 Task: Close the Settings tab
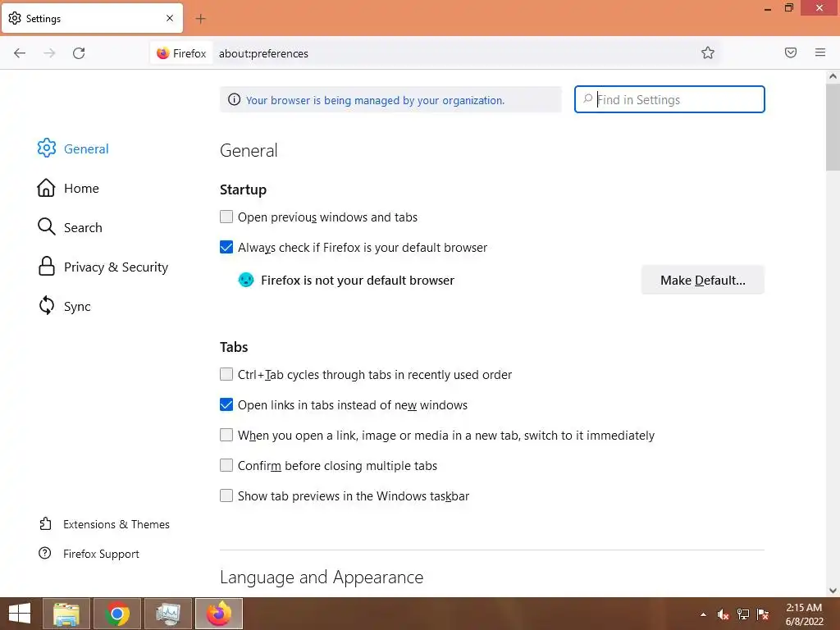[x=170, y=18]
